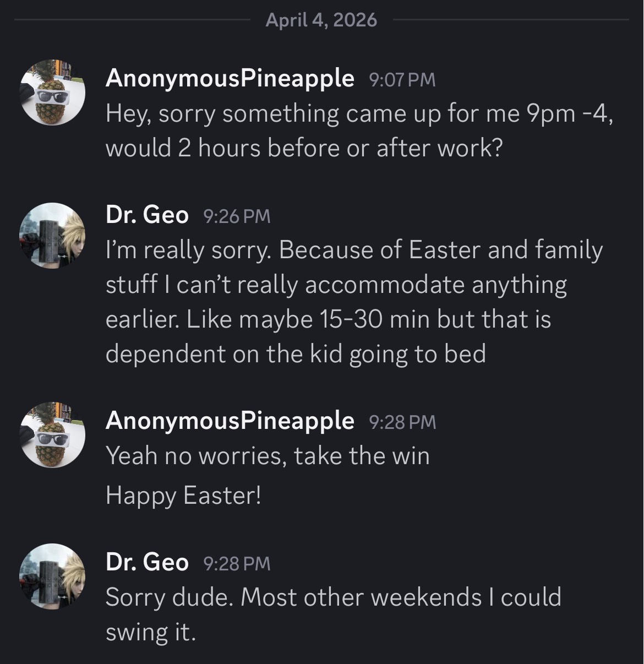The width and height of the screenshot is (644, 664).
Task: Click the '9pm -4' text in the first message
Action: pyautogui.click(x=569, y=114)
